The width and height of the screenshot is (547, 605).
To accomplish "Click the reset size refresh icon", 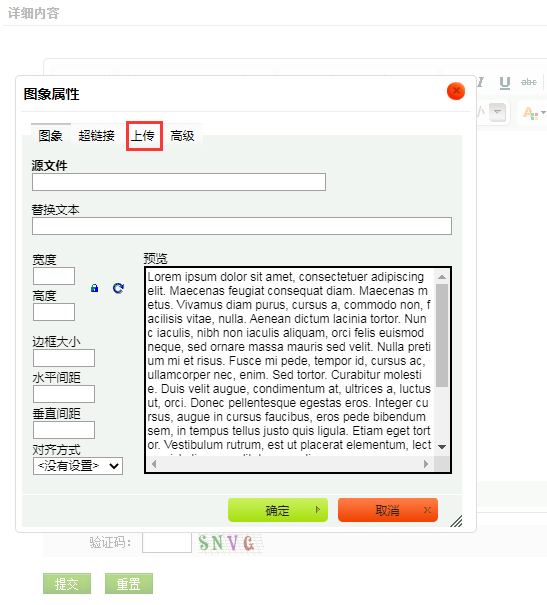I will pos(118,288).
